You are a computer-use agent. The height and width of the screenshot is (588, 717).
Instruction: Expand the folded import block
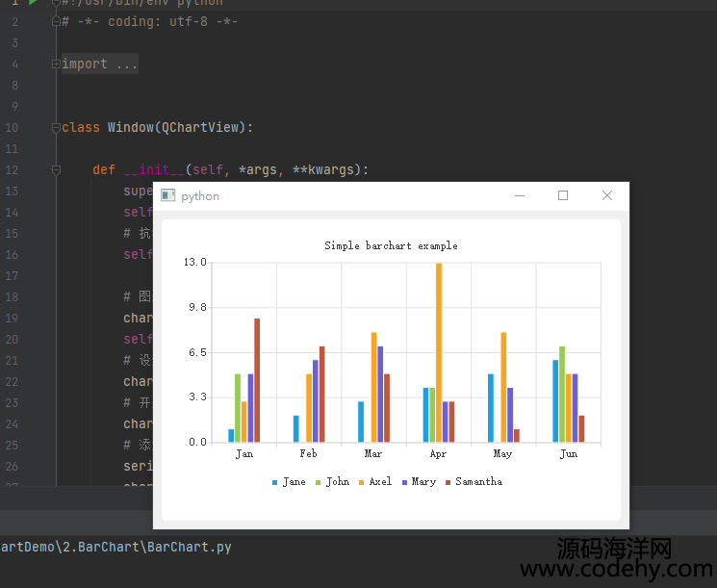56,64
